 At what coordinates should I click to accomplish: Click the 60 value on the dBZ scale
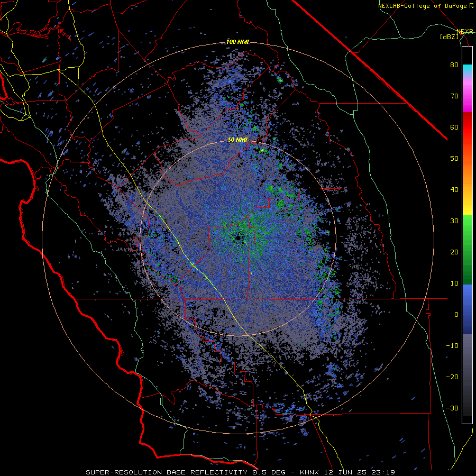454,127
